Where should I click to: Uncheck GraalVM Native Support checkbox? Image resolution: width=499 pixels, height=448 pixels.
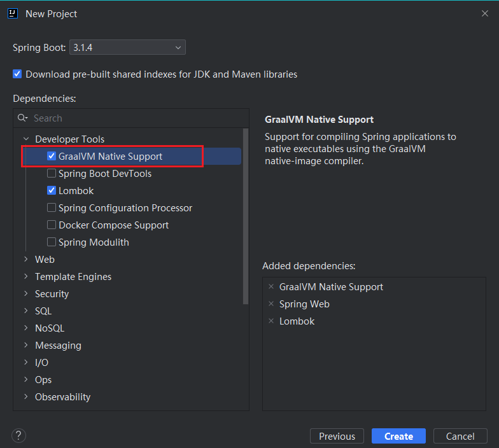pos(52,156)
